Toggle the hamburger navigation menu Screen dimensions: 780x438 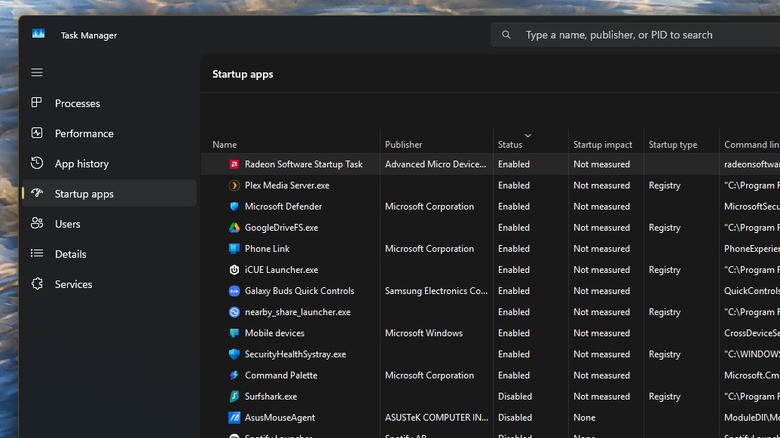point(37,72)
